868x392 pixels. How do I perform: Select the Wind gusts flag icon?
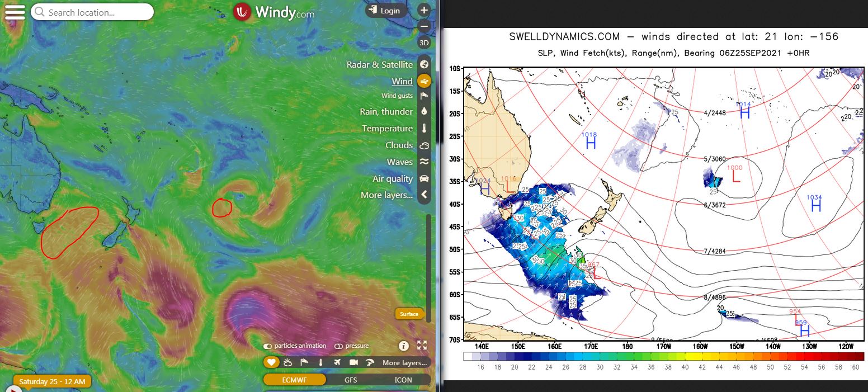coord(424,96)
